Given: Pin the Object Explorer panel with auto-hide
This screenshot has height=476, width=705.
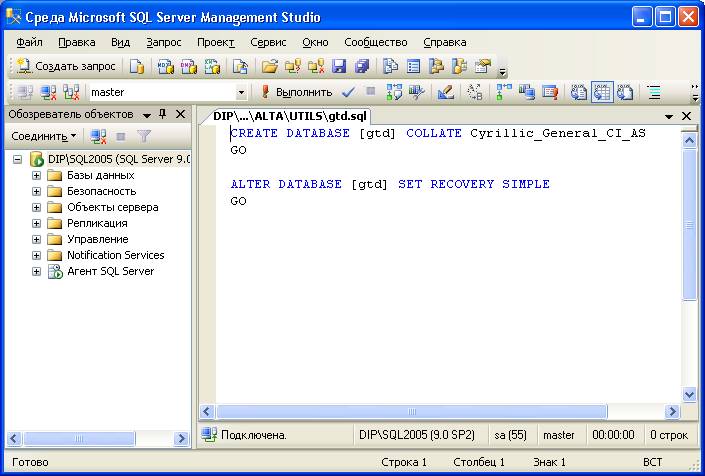Looking at the screenshot, I should (162, 114).
